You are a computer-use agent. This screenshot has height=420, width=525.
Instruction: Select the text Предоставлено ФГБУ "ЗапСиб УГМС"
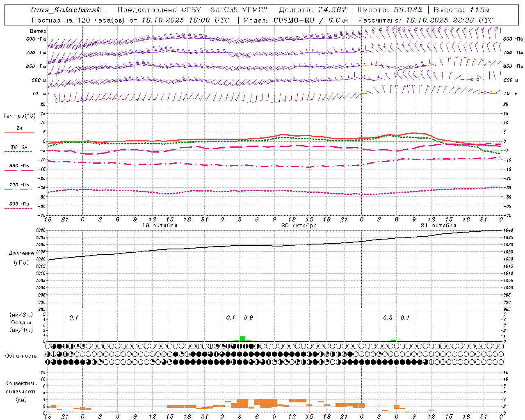coord(192,10)
